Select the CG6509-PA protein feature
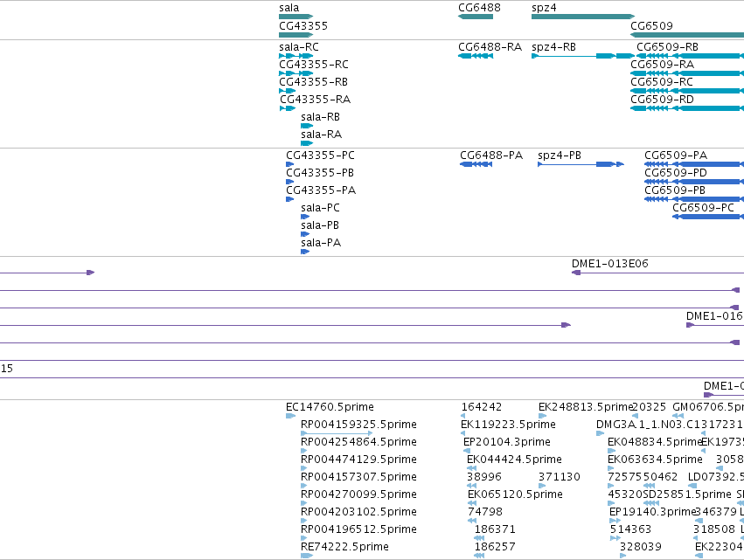 tap(694, 164)
